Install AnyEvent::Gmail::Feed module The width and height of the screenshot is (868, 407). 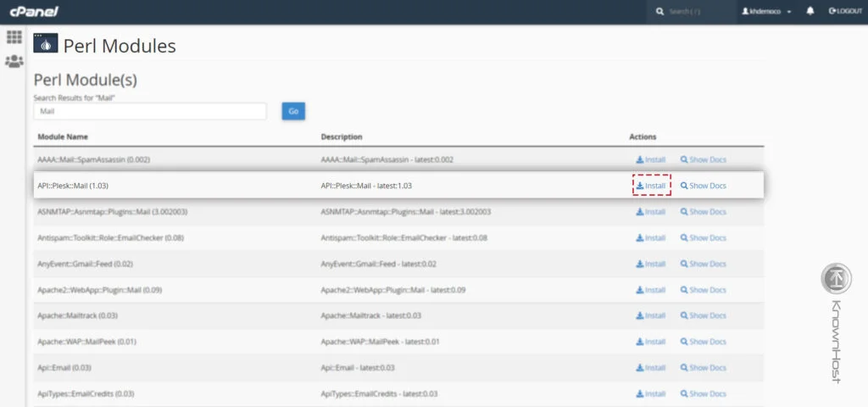pos(650,264)
